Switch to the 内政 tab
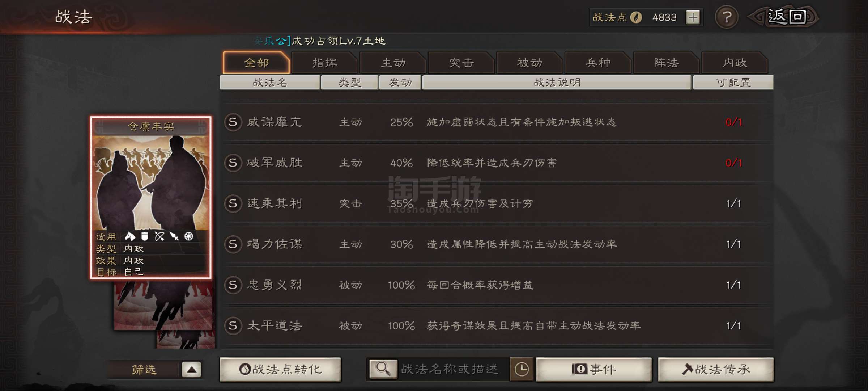Screen dimensions: 868x391 tap(735, 63)
